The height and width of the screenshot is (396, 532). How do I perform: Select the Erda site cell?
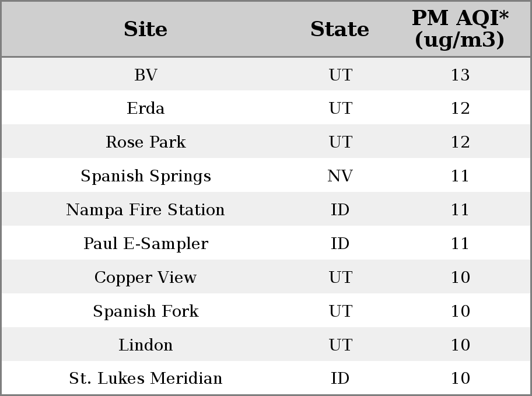coord(146,108)
